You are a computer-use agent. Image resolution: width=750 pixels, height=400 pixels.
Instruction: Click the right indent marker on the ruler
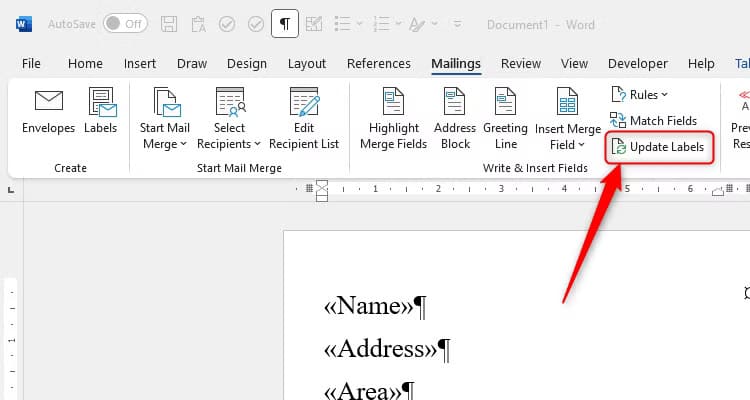coord(718,192)
